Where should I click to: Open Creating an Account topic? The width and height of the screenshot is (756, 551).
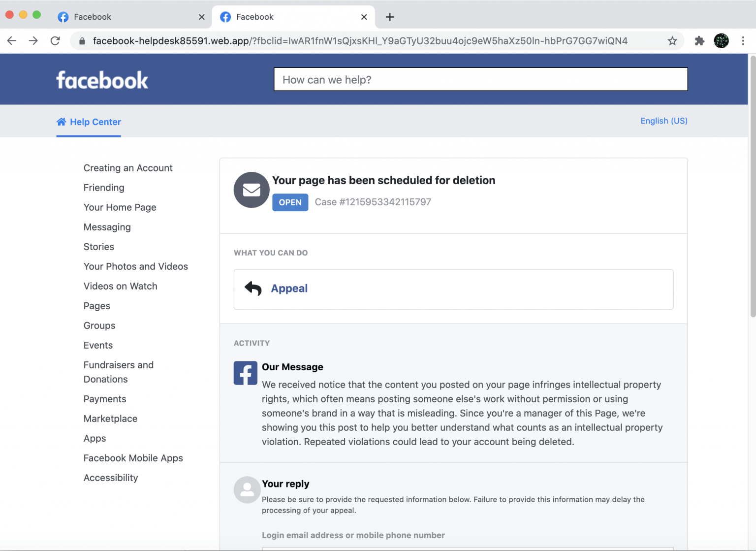pos(128,168)
